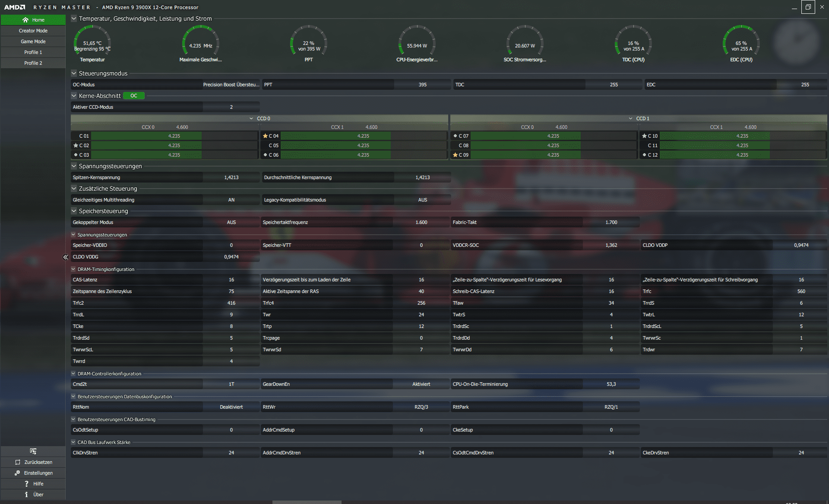Switch to Game Mode profile

click(33, 41)
